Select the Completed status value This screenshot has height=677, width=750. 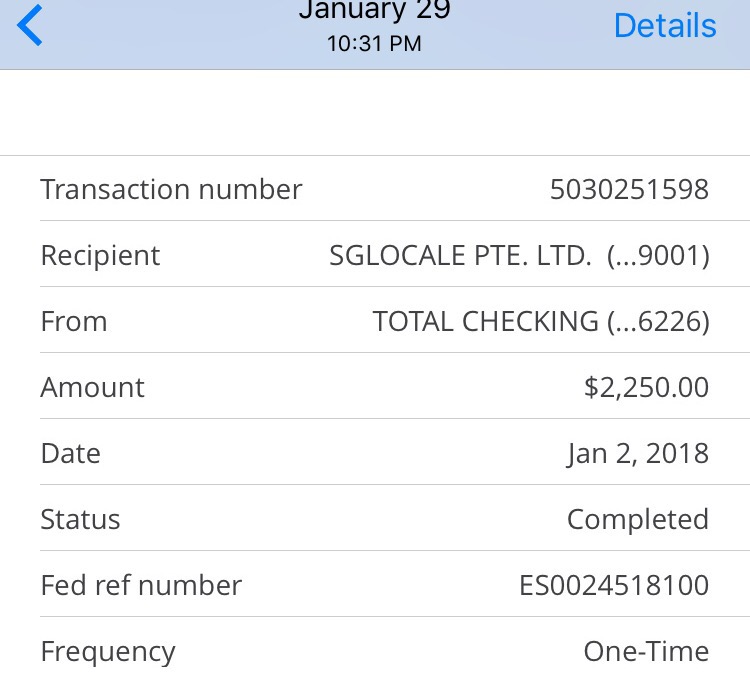638,520
